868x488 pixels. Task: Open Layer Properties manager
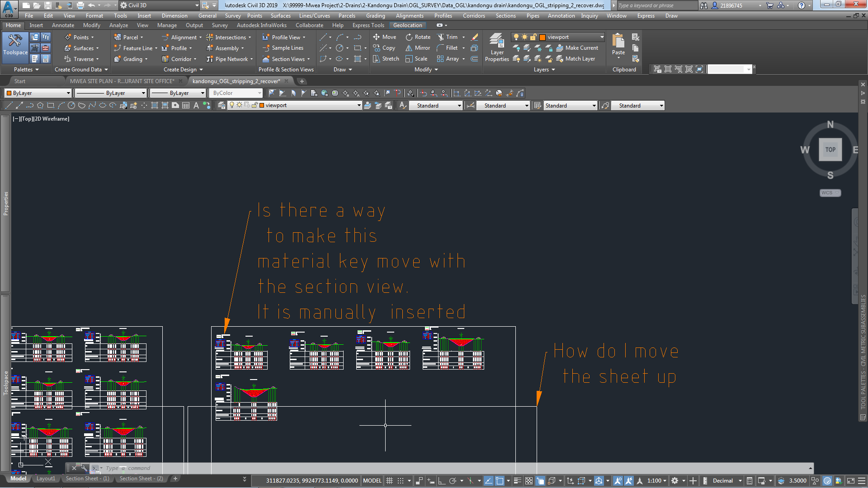(497, 47)
